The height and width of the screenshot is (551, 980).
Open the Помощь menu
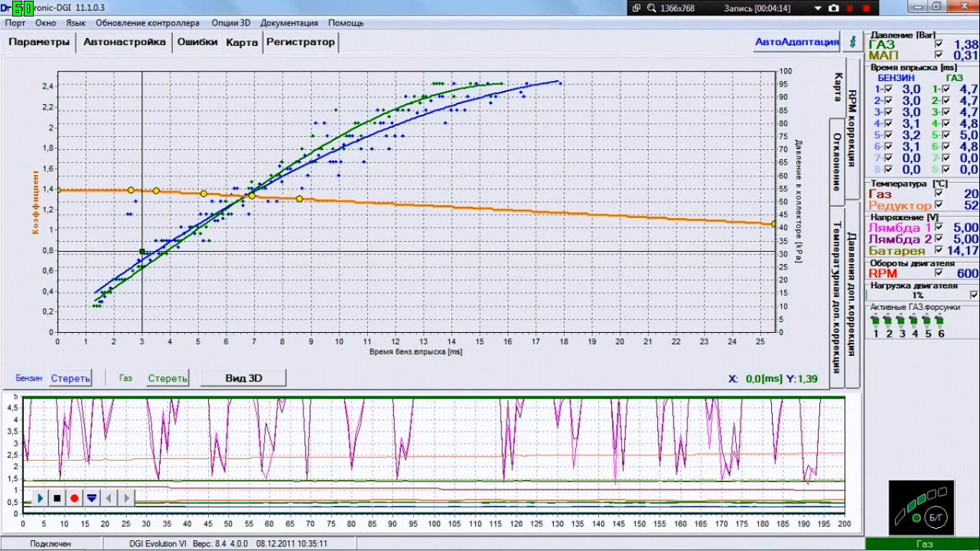coord(346,23)
